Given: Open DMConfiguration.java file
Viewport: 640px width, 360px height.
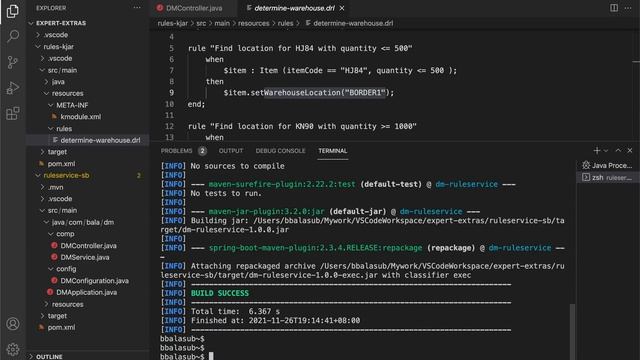Looking at the screenshot, I should pos(94,281).
